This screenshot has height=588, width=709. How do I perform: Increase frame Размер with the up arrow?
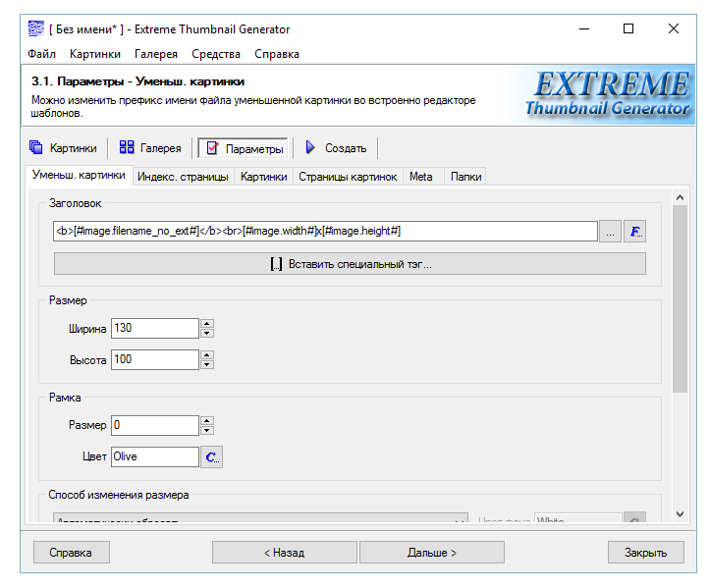(207, 421)
